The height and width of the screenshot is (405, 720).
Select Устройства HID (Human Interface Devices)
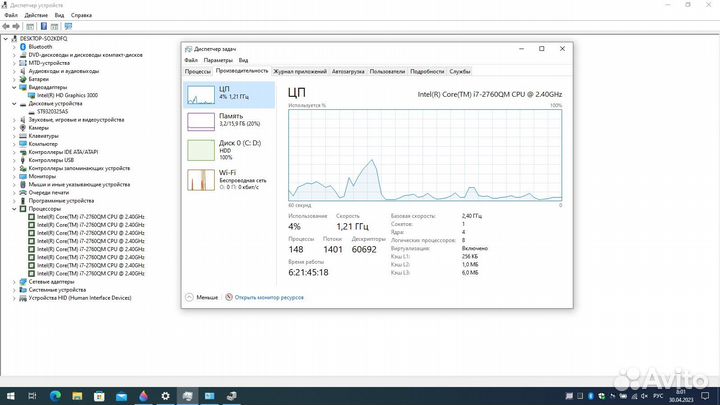click(x=80, y=298)
